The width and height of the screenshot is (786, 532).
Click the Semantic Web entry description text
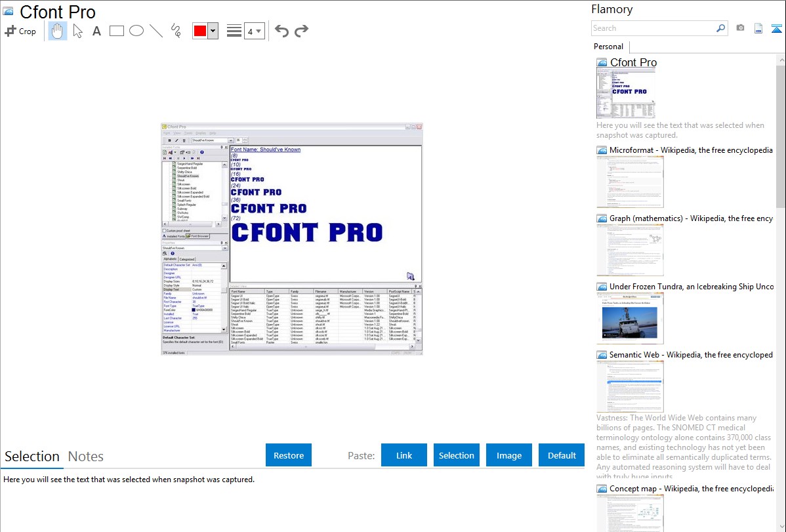[684, 447]
